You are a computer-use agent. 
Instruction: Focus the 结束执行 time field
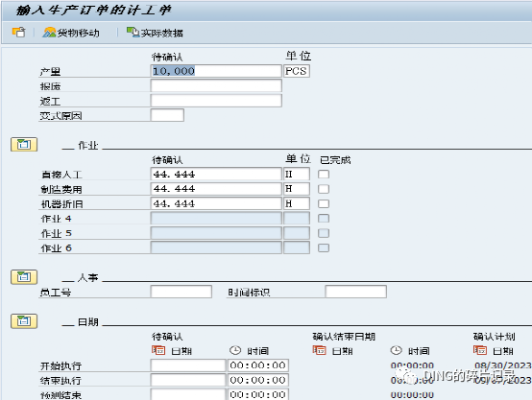pos(258,380)
